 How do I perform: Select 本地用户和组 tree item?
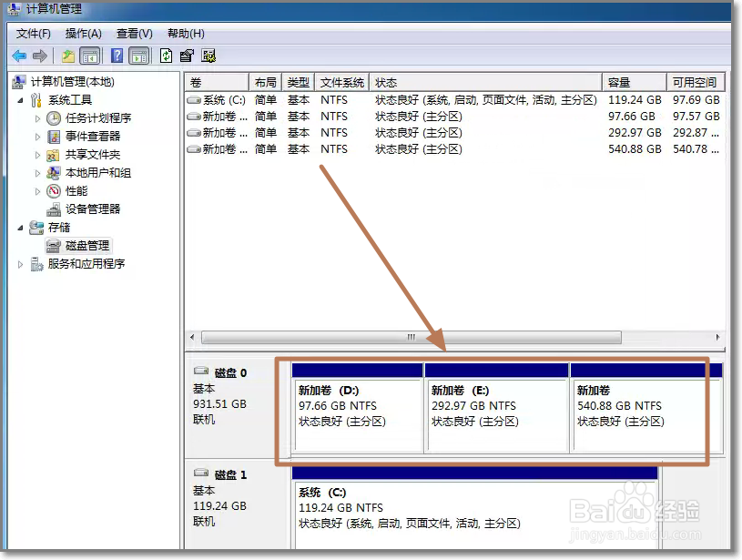pos(98,173)
